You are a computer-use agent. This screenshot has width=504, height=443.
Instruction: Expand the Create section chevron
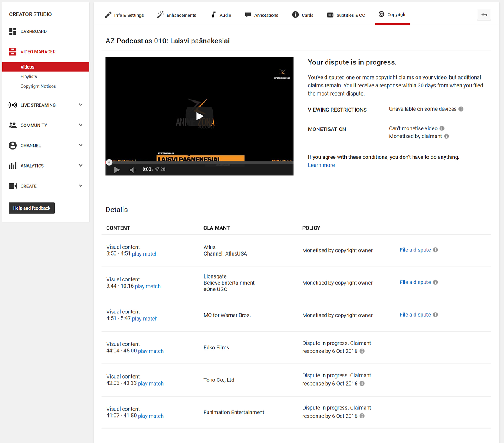[x=81, y=185]
